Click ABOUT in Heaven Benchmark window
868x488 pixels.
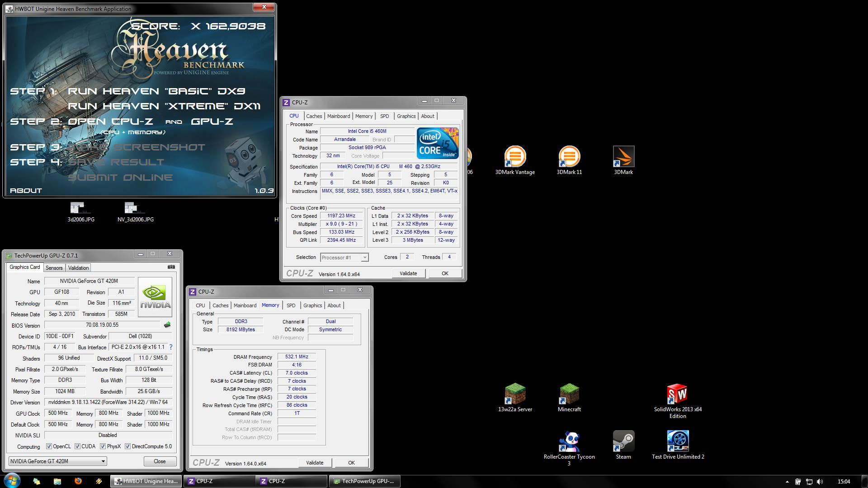(26, 191)
